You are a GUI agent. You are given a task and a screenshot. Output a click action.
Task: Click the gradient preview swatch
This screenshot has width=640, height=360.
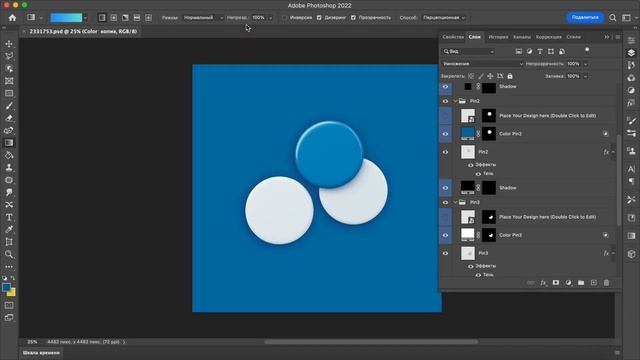tap(66, 18)
